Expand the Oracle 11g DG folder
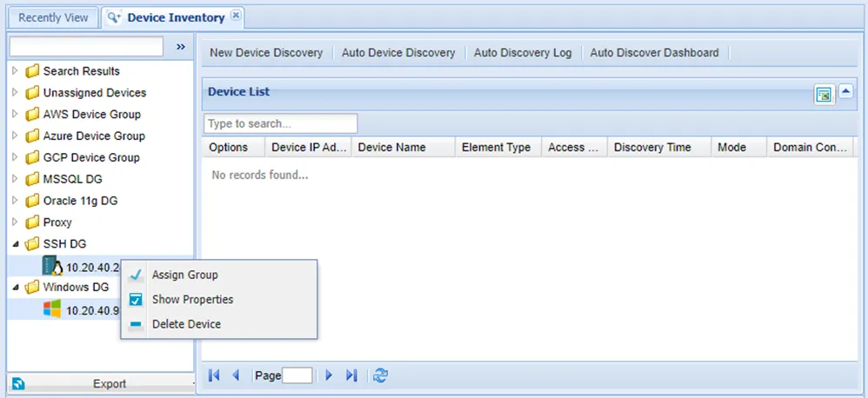Image resolution: width=868 pixels, height=398 pixels. click(x=15, y=200)
